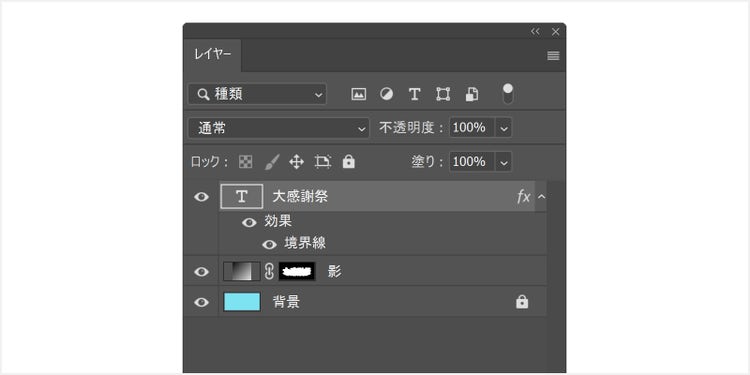Lock image pixels brush icon
This screenshot has width=750, height=375.
tap(272, 162)
